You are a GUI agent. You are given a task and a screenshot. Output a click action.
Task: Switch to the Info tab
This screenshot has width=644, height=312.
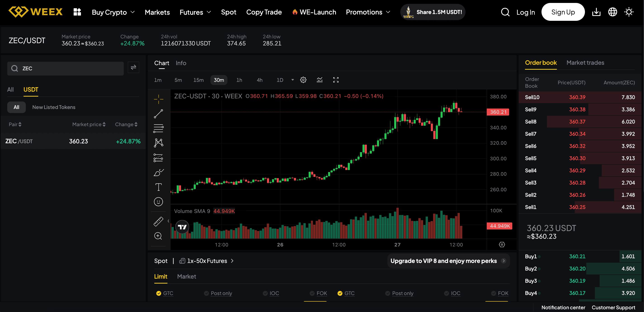[181, 63]
